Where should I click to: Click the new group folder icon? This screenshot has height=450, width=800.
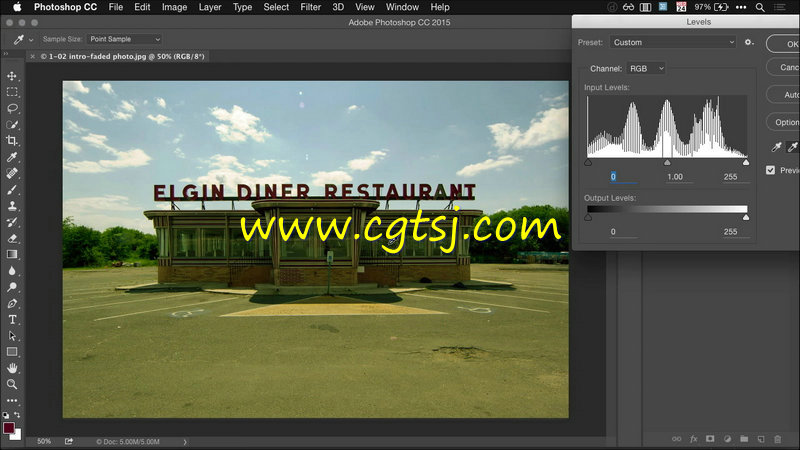744,439
